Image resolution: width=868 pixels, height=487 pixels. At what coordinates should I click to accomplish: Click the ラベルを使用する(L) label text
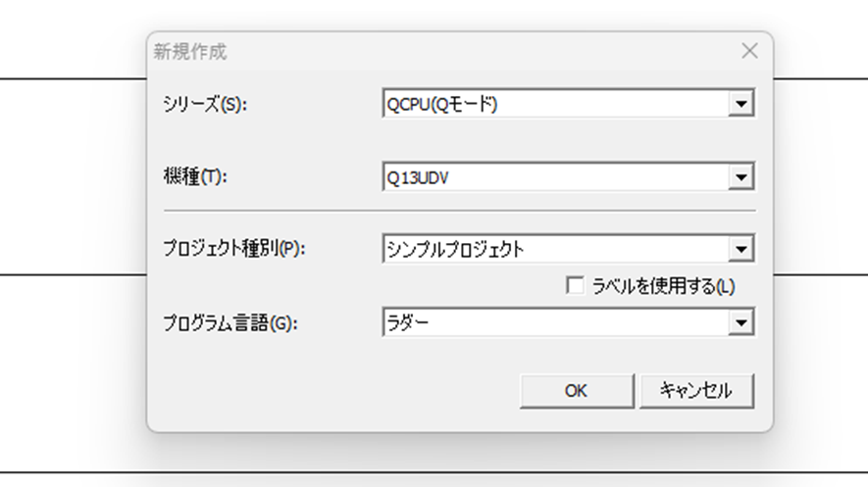click(x=662, y=286)
